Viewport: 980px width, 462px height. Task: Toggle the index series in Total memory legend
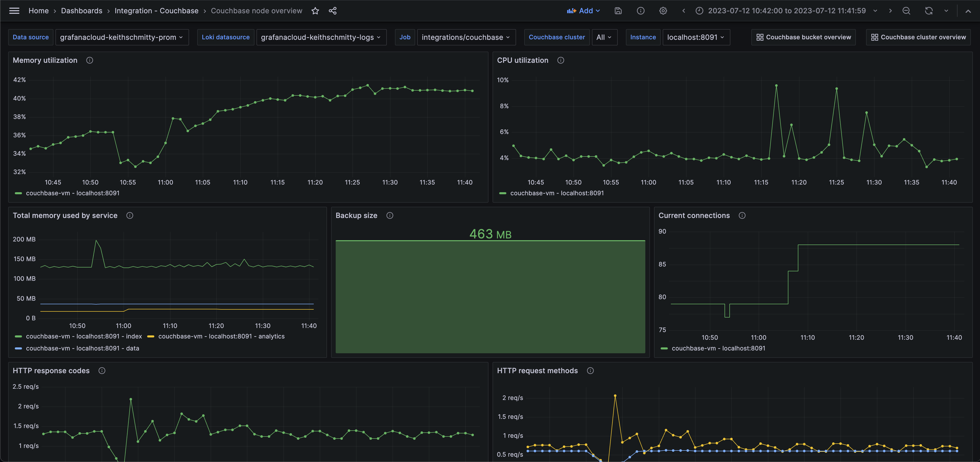pyautogui.click(x=83, y=336)
